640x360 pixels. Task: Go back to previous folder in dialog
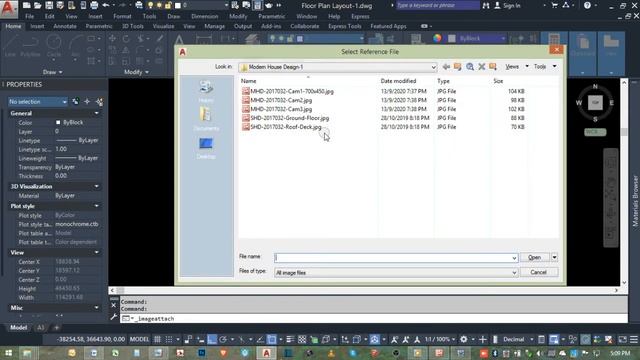(446, 67)
